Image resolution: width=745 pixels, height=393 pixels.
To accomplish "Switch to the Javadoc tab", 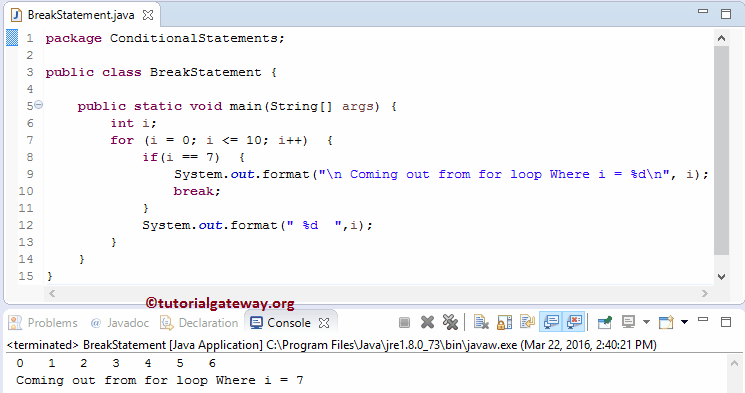I will coord(128,323).
